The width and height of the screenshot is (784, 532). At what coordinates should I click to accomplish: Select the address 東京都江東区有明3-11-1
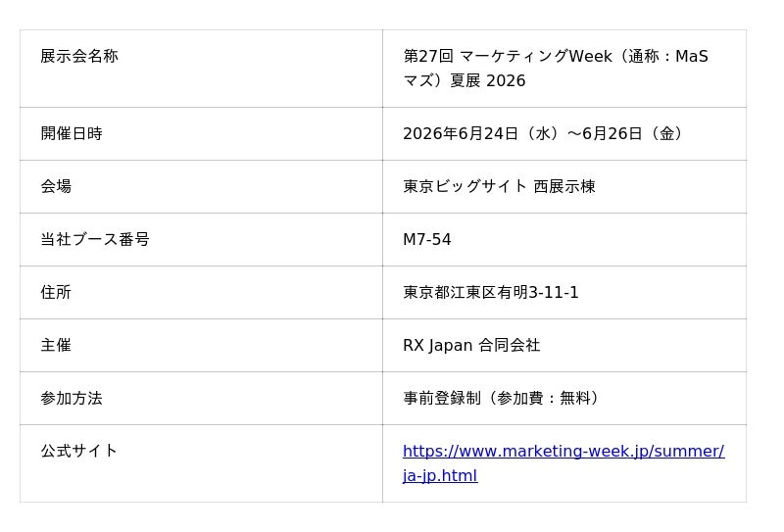click(x=491, y=293)
